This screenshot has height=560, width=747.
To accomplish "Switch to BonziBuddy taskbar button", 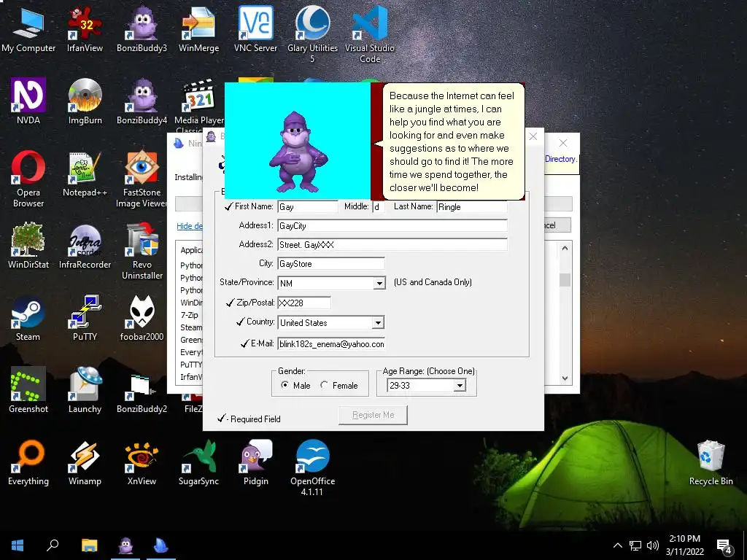I will tap(125, 545).
